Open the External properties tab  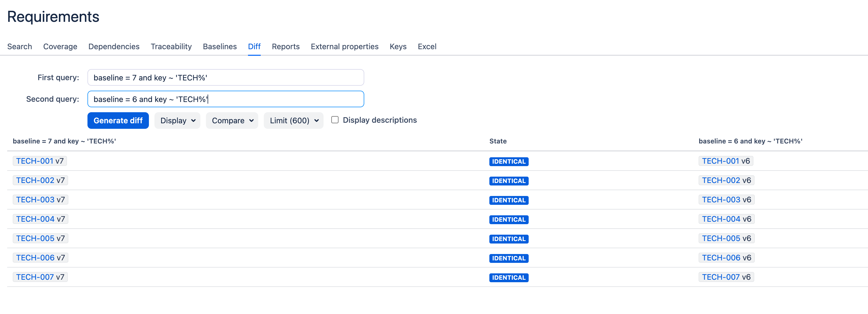[x=344, y=46]
